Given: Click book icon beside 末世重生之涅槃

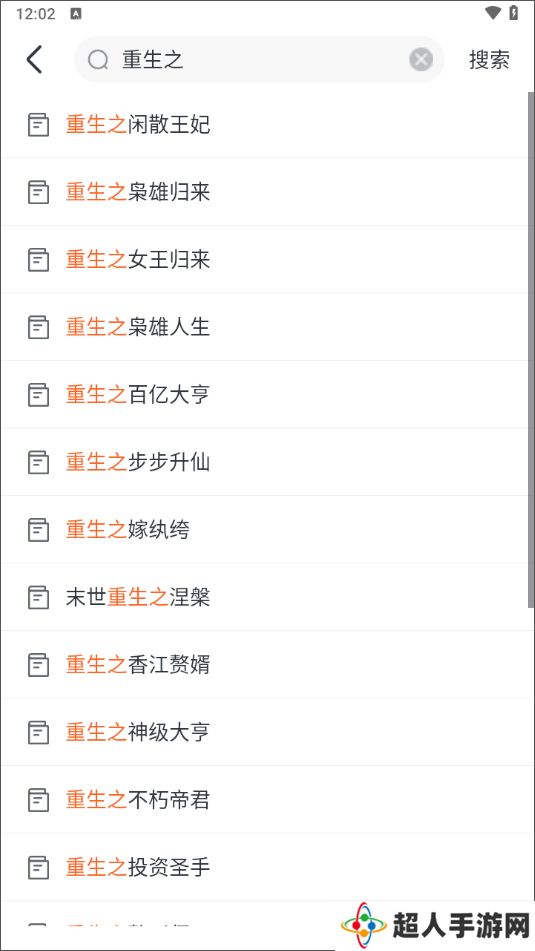Looking at the screenshot, I should click(38, 597).
